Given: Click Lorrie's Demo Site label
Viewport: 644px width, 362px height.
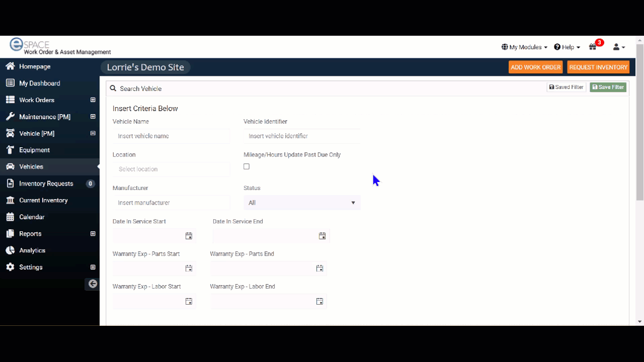Looking at the screenshot, I should (x=145, y=67).
